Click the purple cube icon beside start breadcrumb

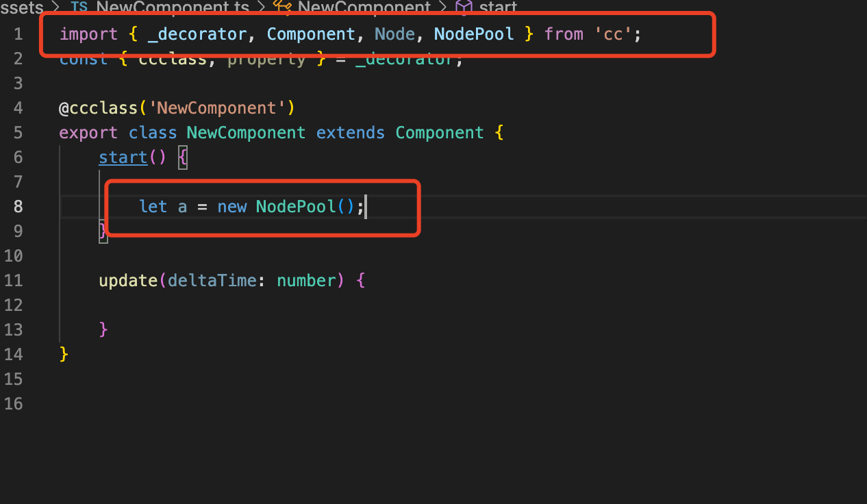pyautogui.click(x=463, y=6)
